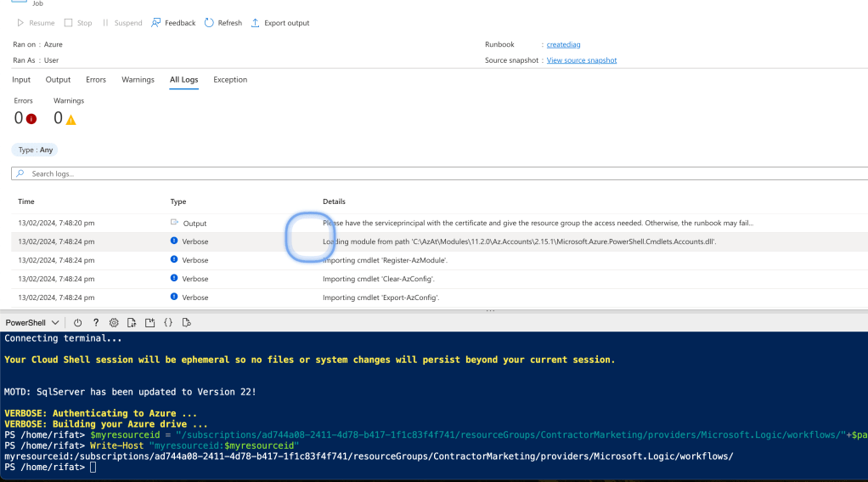Click the '7:48:24 pm' Loading module timestamp
Viewport: 868px width, 482px height.
[x=56, y=241]
